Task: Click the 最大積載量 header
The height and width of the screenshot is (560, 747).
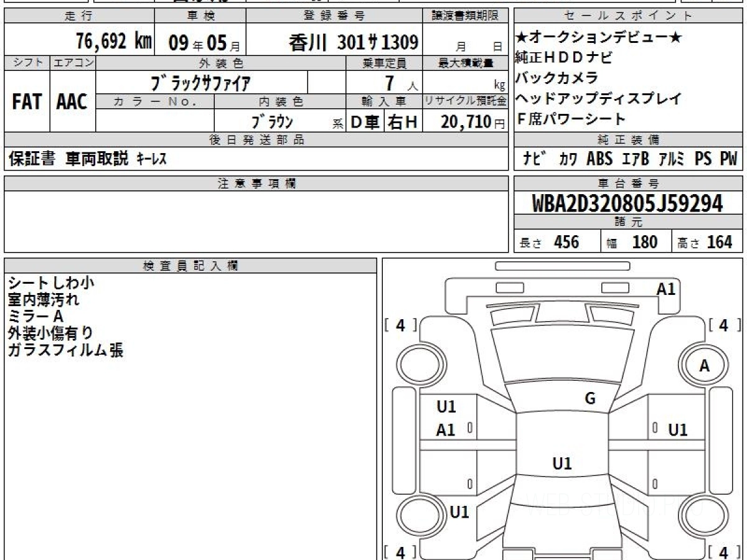Action: [466, 63]
